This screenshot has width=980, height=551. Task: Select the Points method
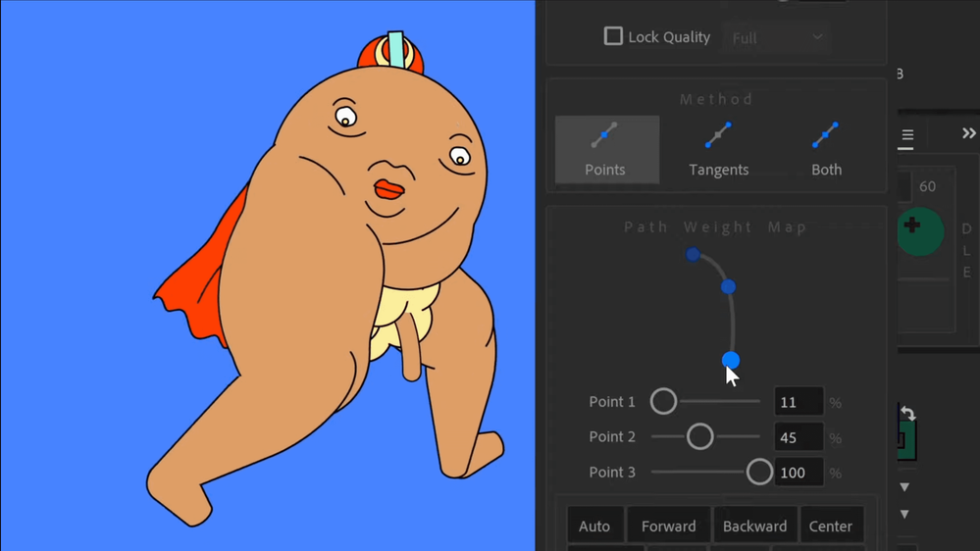click(606, 149)
